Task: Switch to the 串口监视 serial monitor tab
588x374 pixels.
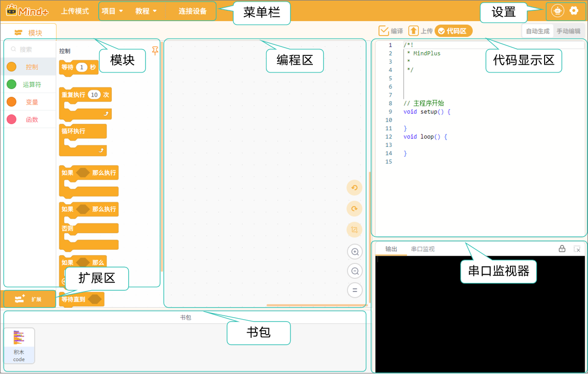Action: tap(423, 249)
